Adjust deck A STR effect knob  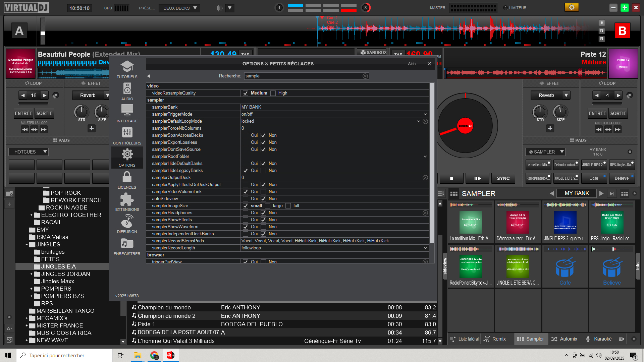click(81, 111)
